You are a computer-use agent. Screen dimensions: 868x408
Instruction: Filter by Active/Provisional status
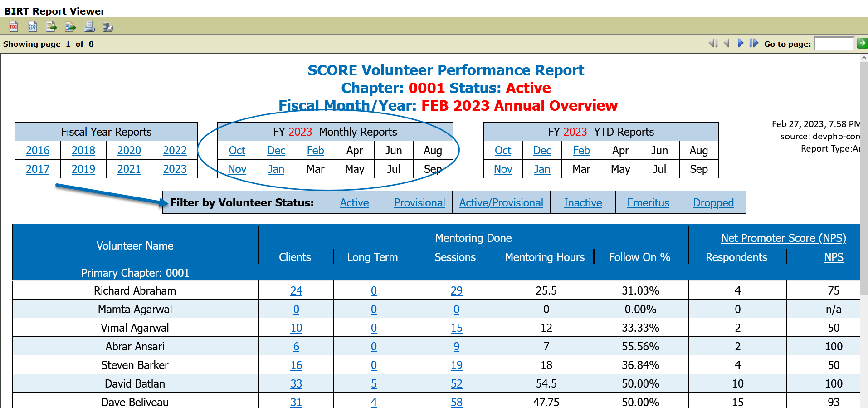click(501, 203)
